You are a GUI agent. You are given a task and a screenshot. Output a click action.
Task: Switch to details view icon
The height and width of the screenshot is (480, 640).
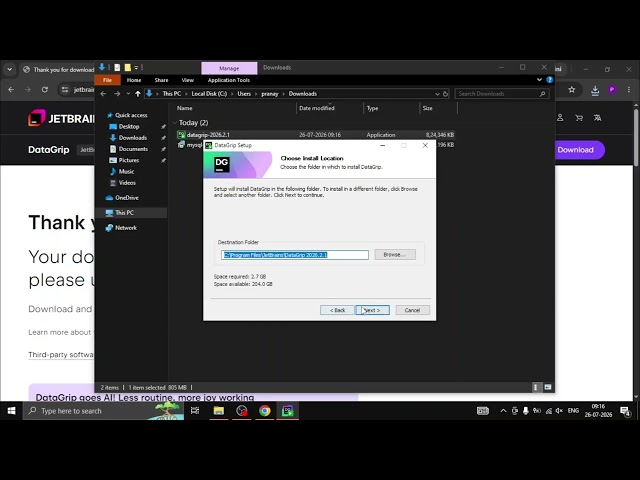[x=536, y=387]
